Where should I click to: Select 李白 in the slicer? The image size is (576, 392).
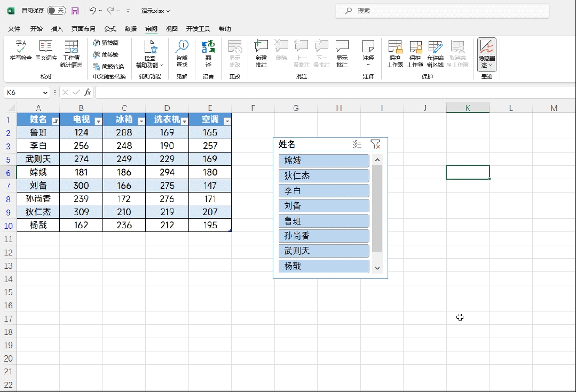(323, 190)
